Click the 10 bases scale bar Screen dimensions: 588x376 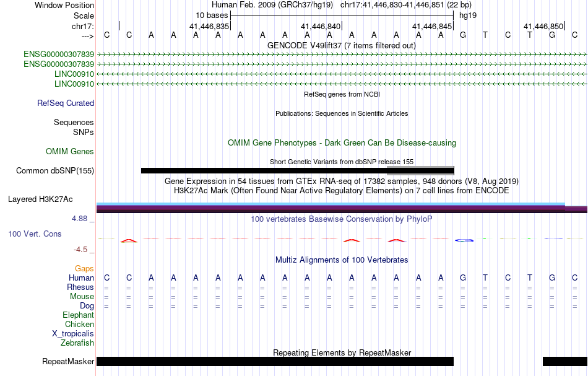click(x=342, y=15)
